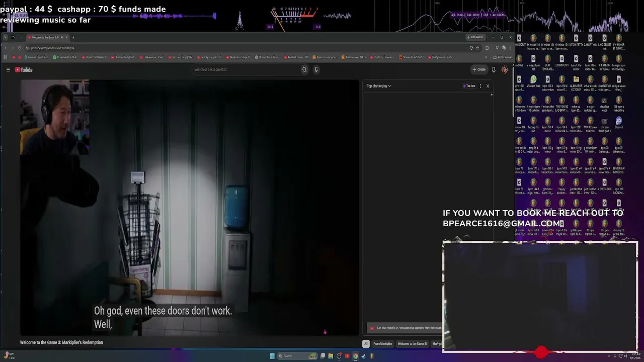Select the All filter chip
Image resolution: width=644 pixels, height=362 pixels.
pyautogui.click(x=366, y=344)
